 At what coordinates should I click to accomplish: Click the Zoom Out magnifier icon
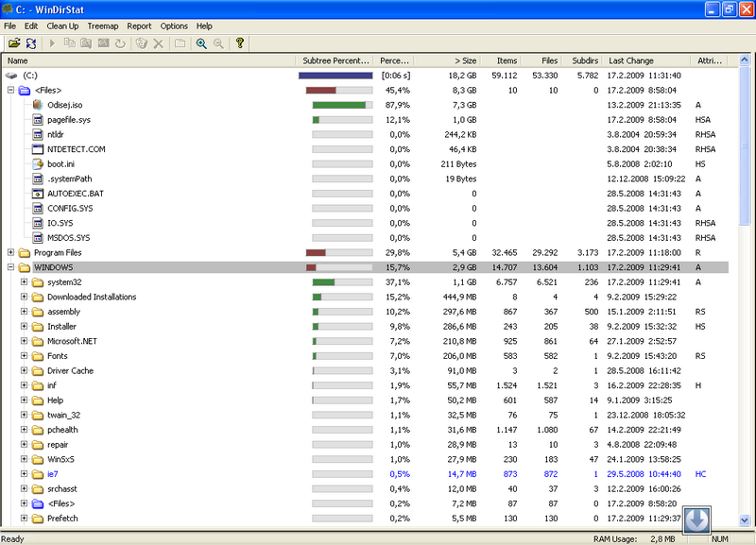(218, 43)
